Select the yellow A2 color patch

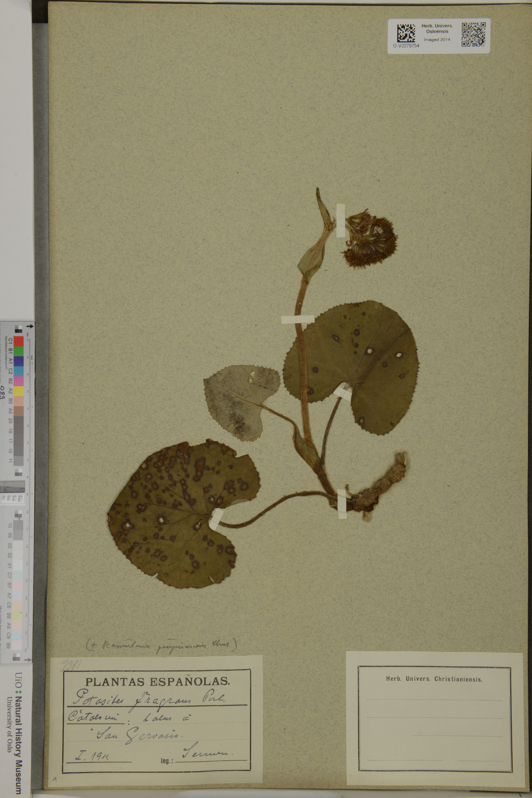19,391
